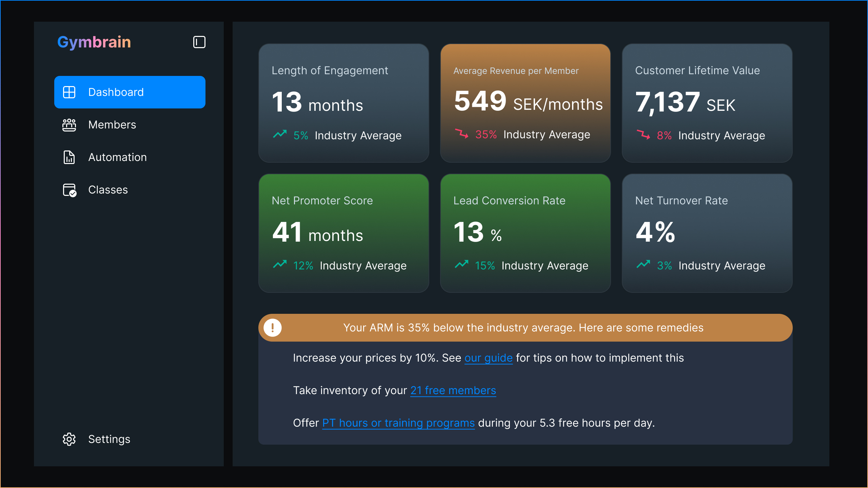868x488 pixels.
Task: Click upward trend icon in Net Promoter Score
Action: 280,265
